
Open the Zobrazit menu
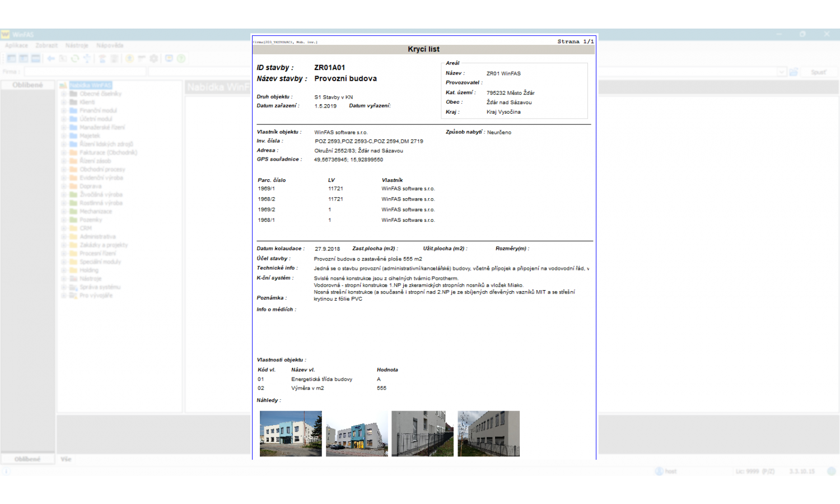pos(46,45)
